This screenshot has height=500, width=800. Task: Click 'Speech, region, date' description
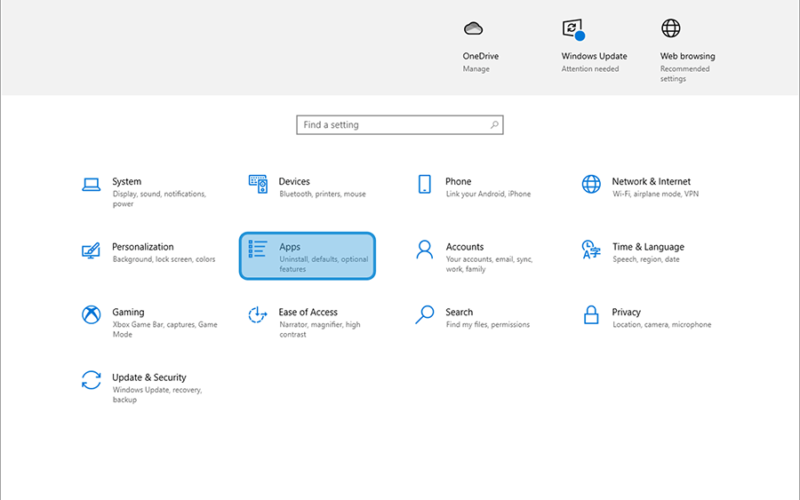tap(646, 259)
